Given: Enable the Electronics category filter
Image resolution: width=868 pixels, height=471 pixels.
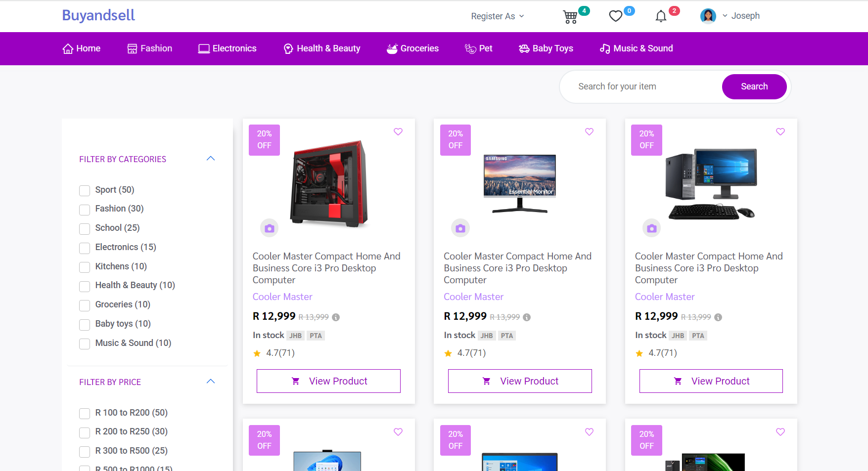Looking at the screenshot, I should click(84, 248).
